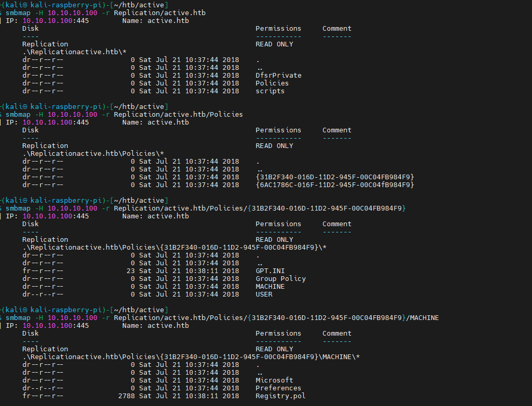Click the .\Replicationactive.htb\* path line
Screen dimensions: 532x406
pos(75,52)
